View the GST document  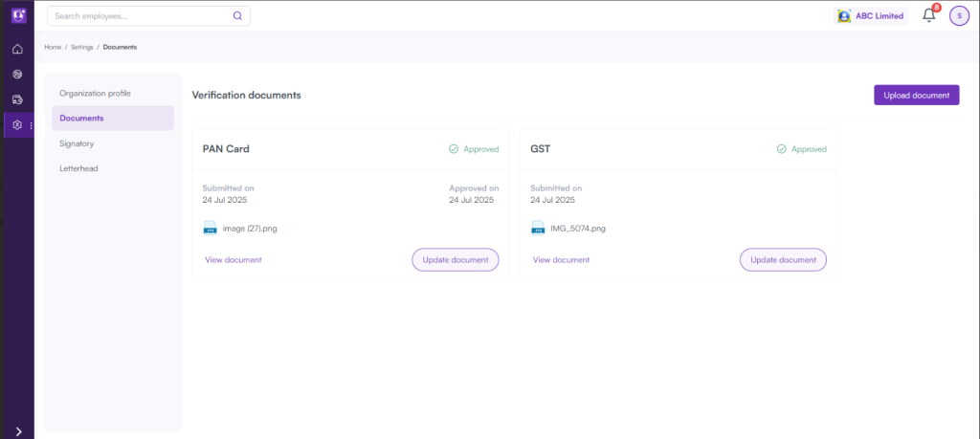pyautogui.click(x=561, y=260)
